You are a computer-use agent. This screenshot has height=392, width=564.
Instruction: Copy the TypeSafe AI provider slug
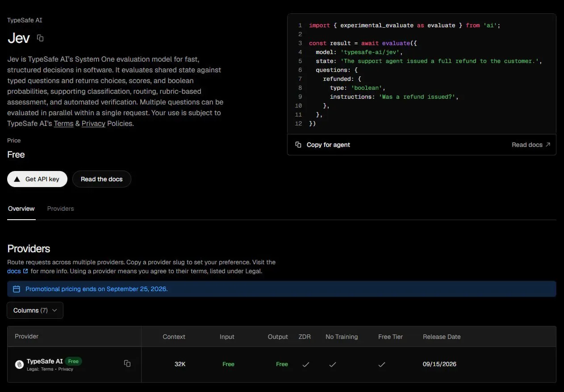click(127, 363)
